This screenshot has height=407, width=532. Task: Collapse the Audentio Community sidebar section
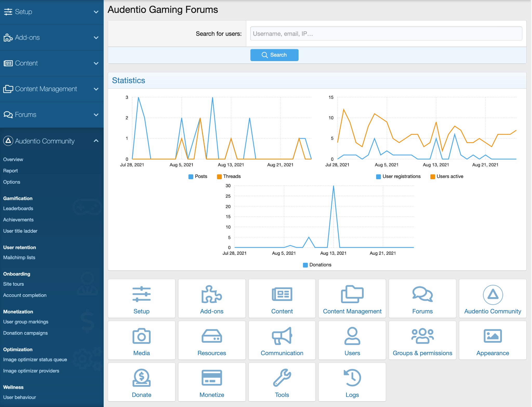click(x=96, y=141)
